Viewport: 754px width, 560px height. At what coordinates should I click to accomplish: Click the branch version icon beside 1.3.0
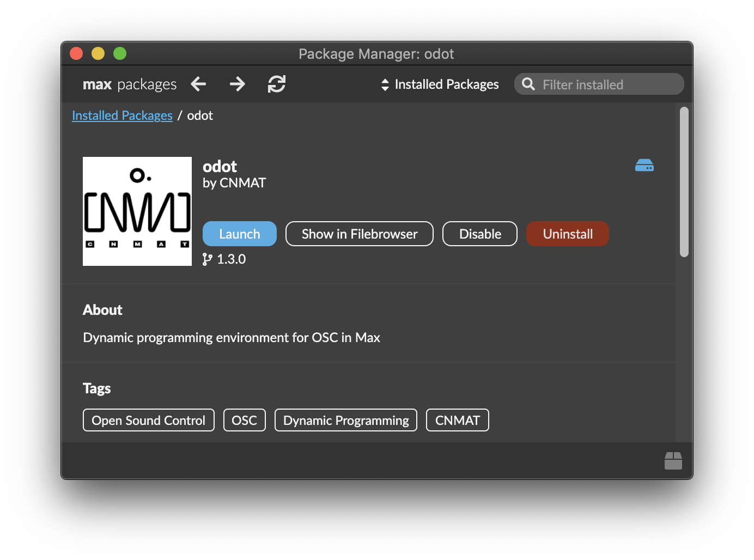(207, 259)
